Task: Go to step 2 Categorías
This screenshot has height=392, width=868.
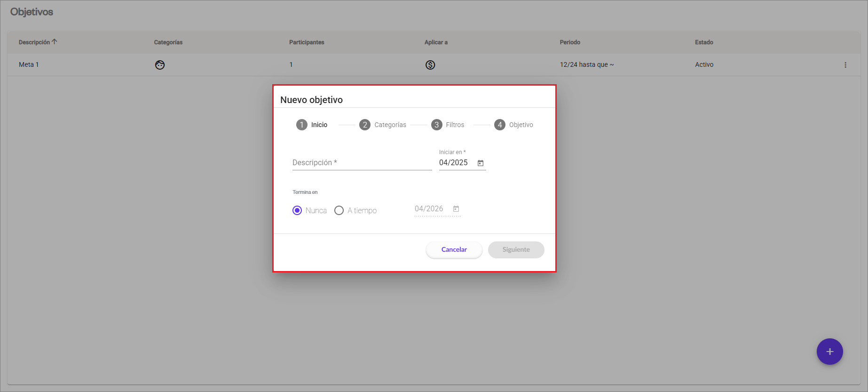Action: (383, 125)
